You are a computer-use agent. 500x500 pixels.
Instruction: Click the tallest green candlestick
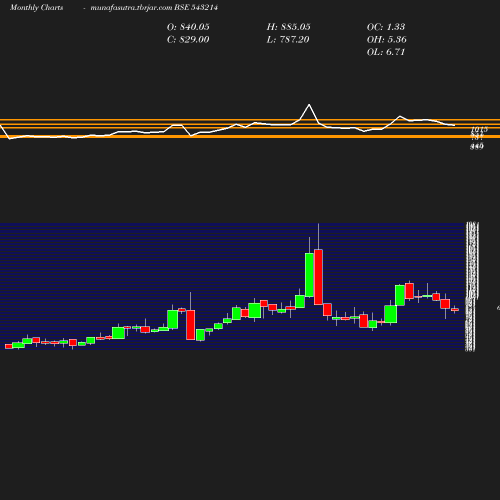coord(309,275)
